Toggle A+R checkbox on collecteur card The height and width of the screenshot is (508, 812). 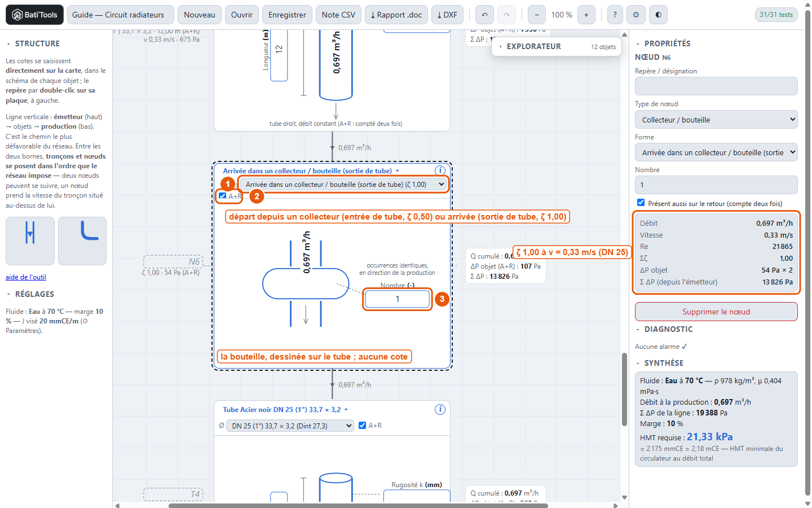(x=223, y=196)
